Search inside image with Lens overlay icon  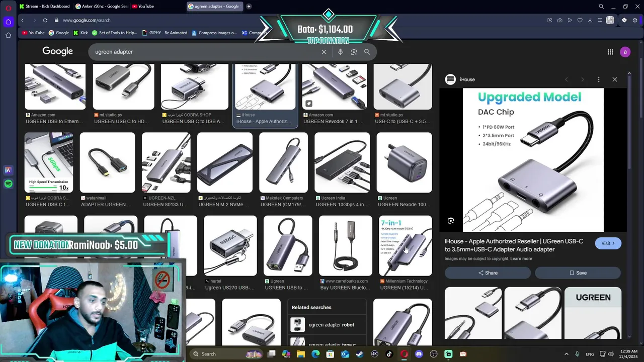(x=451, y=221)
